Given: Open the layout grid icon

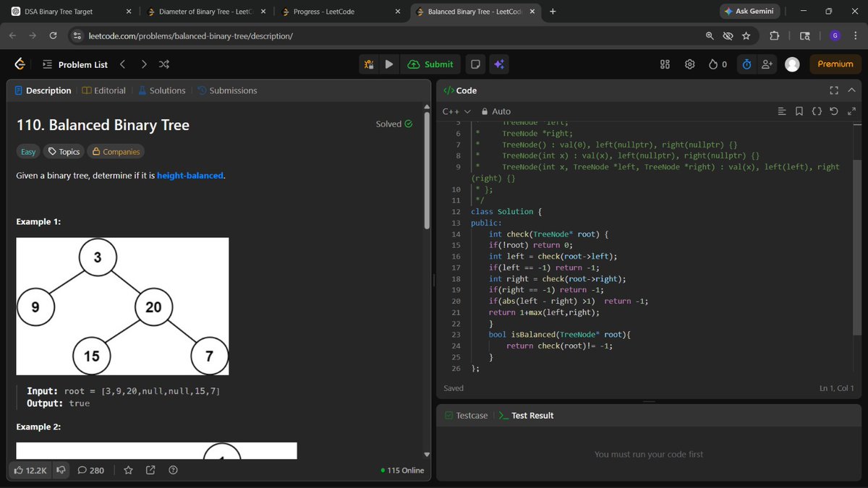Looking at the screenshot, I should (x=665, y=64).
